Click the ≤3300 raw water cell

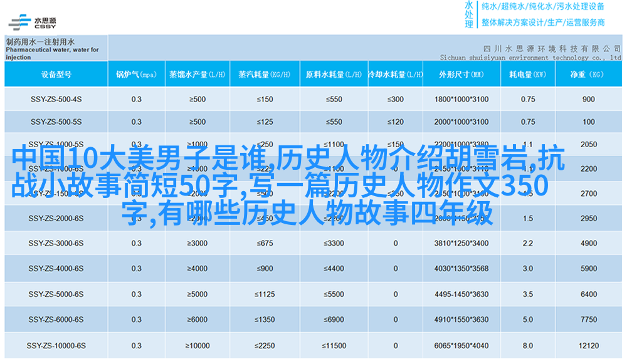tap(334, 243)
